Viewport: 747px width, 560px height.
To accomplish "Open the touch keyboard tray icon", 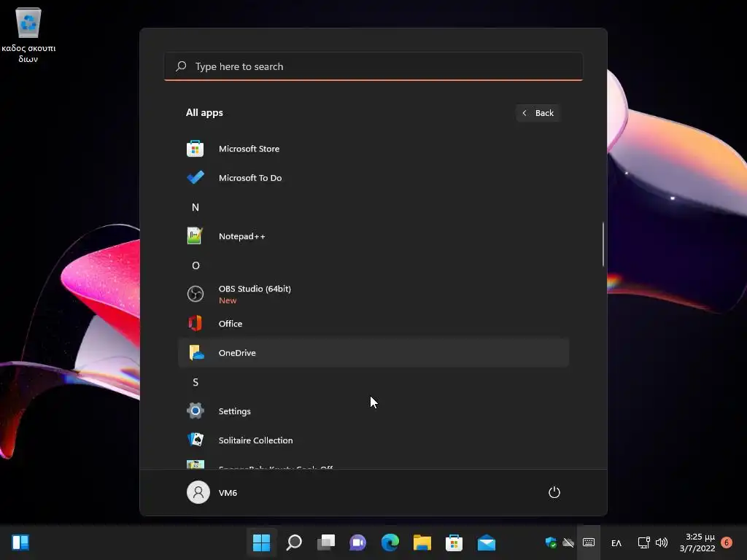I will [x=589, y=542].
